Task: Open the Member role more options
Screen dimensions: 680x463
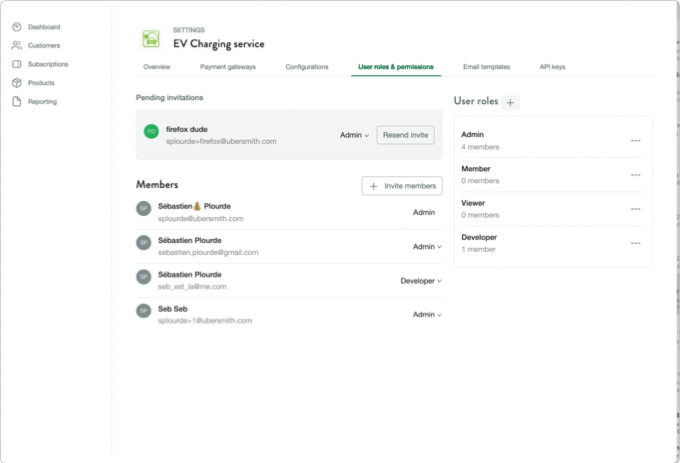Action: pyautogui.click(x=635, y=175)
